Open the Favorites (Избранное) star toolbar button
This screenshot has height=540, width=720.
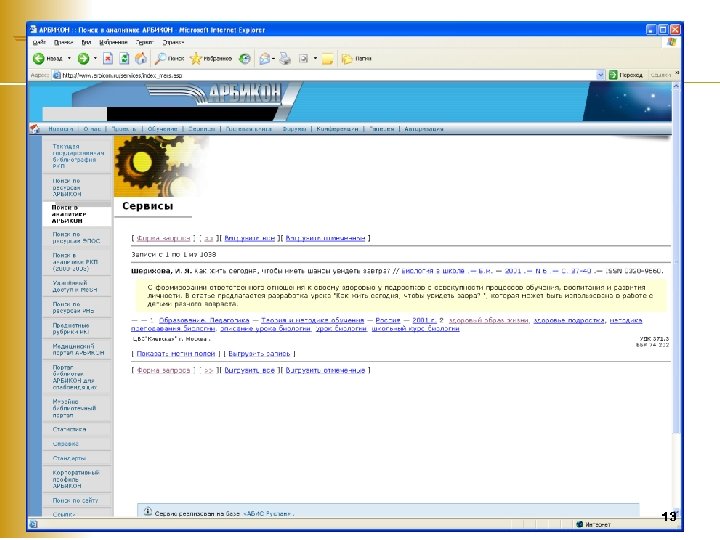pos(211,58)
